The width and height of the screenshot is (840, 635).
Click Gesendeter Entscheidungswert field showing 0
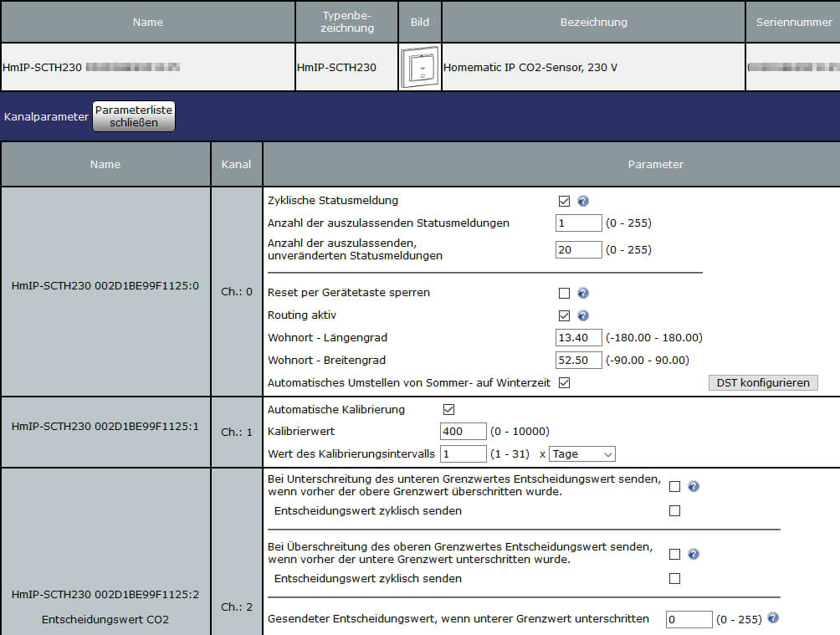[689, 619]
